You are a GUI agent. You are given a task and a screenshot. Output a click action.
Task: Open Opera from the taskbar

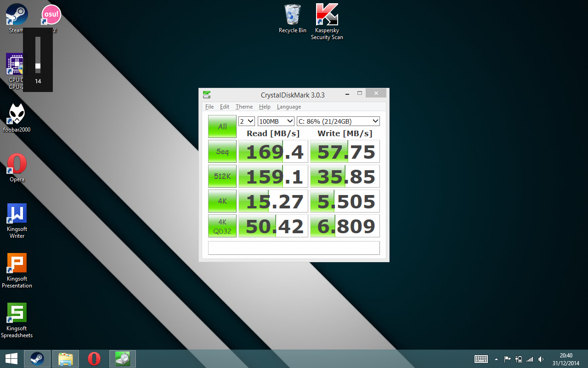pos(94,359)
